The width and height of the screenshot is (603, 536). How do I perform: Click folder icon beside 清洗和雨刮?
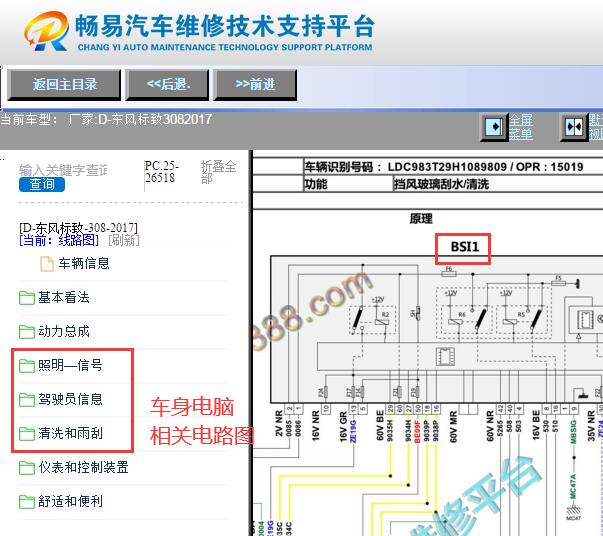(x=27, y=434)
